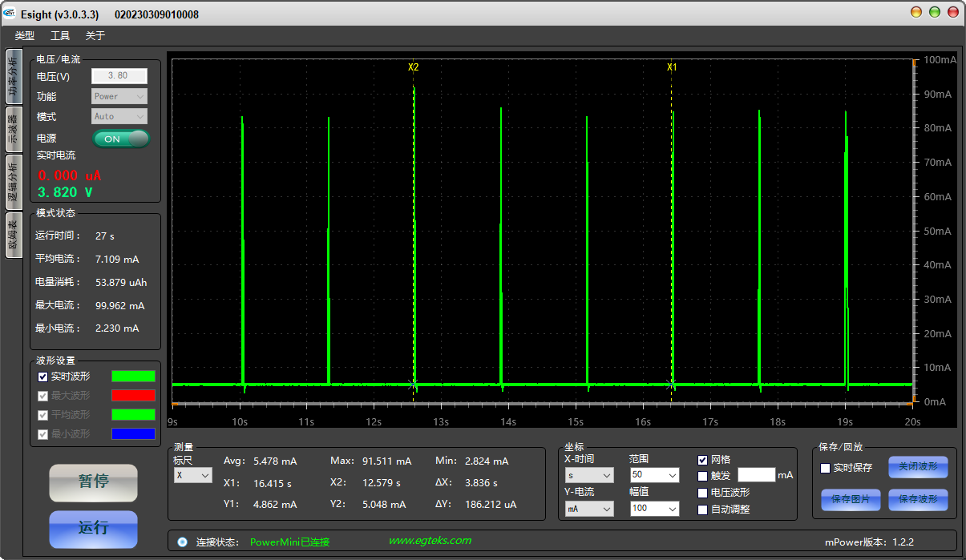966x560 pixels.
Task: Click the 运行 run button
Action: click(93, 529)
